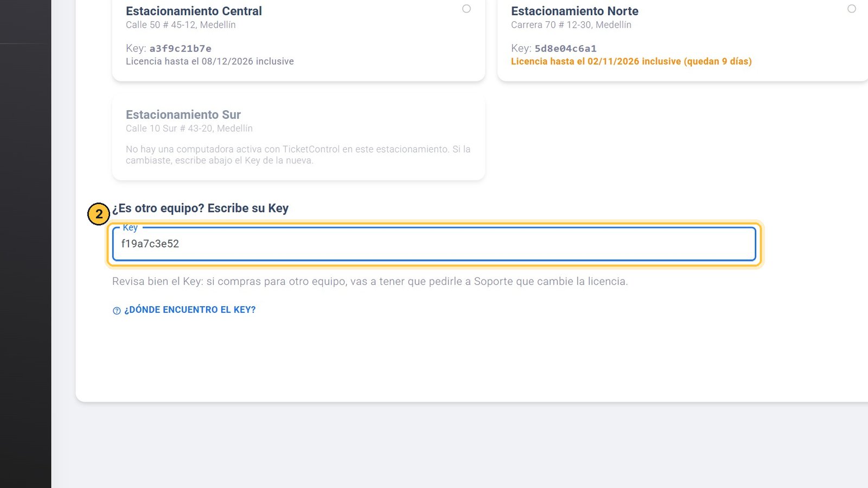Select the Estacionamiento Central radio button
Screen dimensions: 868x488
(x=467, y=9)
